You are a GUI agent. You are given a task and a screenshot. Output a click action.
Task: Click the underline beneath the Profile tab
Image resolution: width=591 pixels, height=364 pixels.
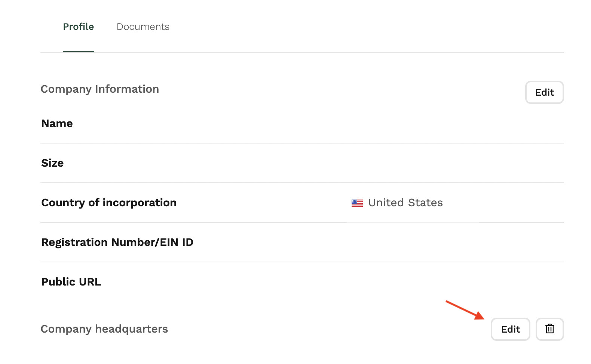coord(79,52)
